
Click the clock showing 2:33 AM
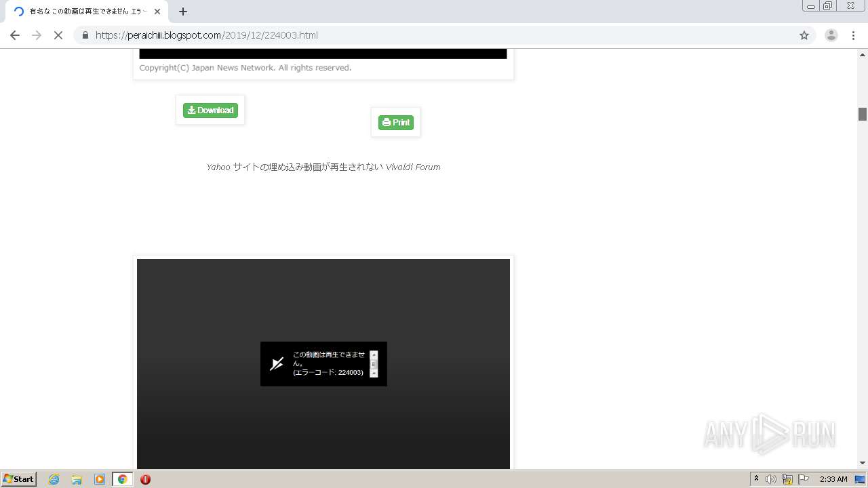pos(833,479)
